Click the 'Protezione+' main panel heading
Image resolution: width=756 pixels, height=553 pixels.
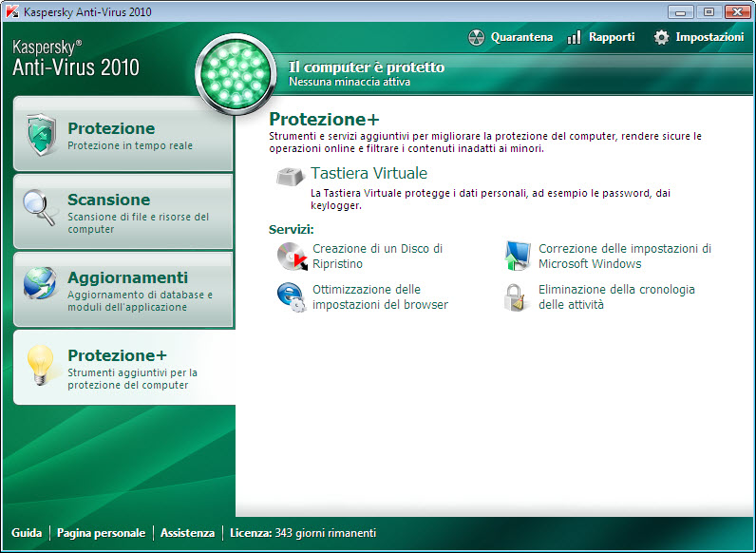[324, 119]
